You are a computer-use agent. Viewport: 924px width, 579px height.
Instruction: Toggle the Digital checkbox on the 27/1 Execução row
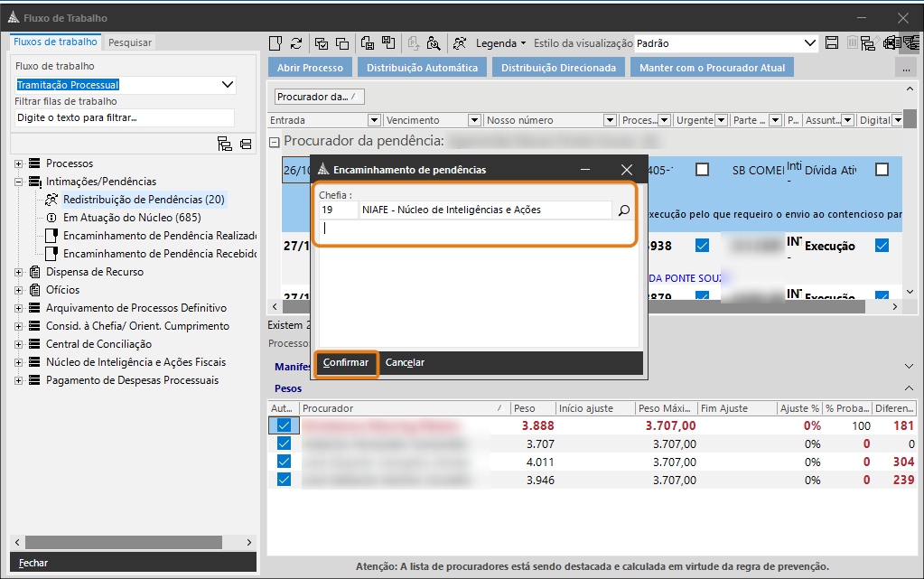point(882,246)
